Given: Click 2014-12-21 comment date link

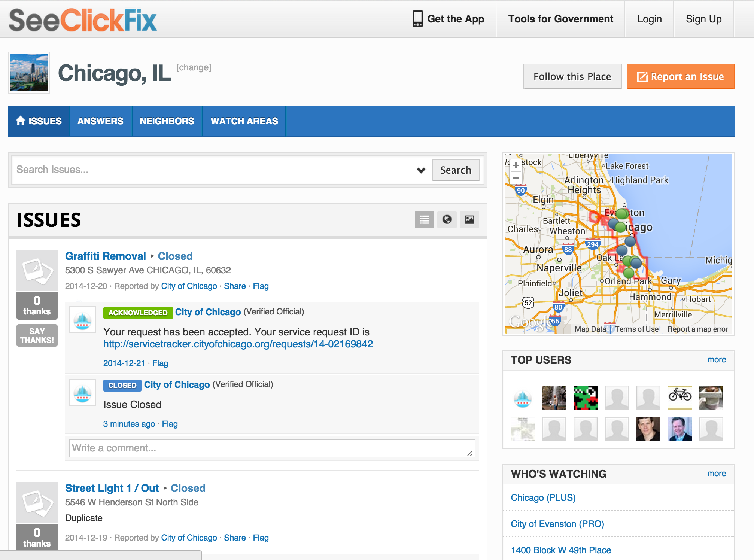Looking at the screenshot, I should (x=124, y=363).
